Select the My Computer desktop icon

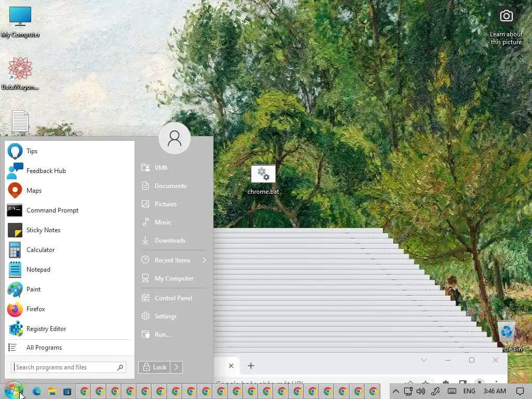point(20,22)
